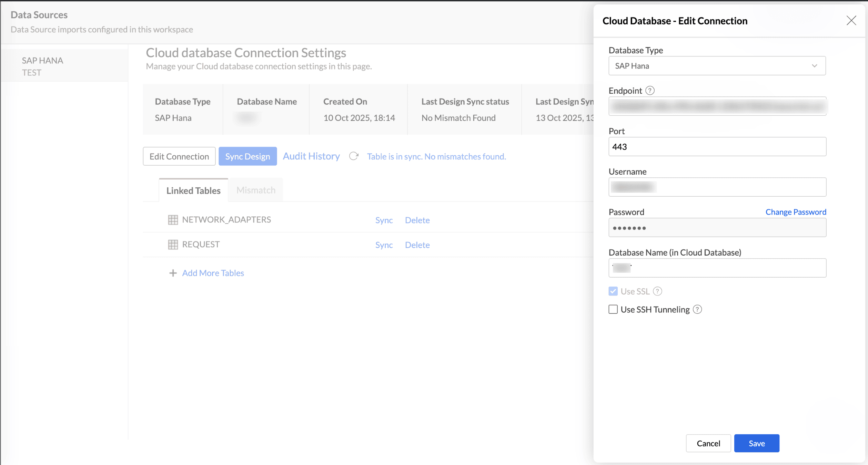This screenshot has width=868, height=465.
Task: Enable the Use SSH Tunneling checkbox
Action: 613,309
